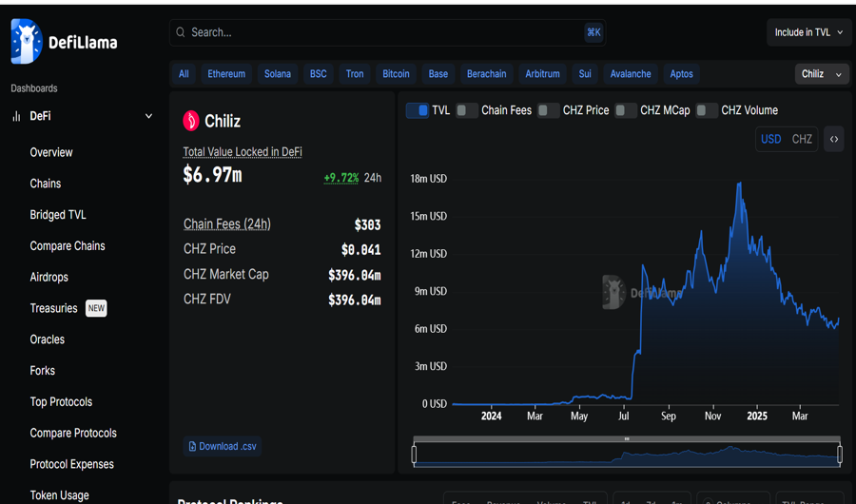Click the left chart range handle
Image resolution: width=856 pixels, height=504 pixels.
pyautogui.click(x=414, y=455)
